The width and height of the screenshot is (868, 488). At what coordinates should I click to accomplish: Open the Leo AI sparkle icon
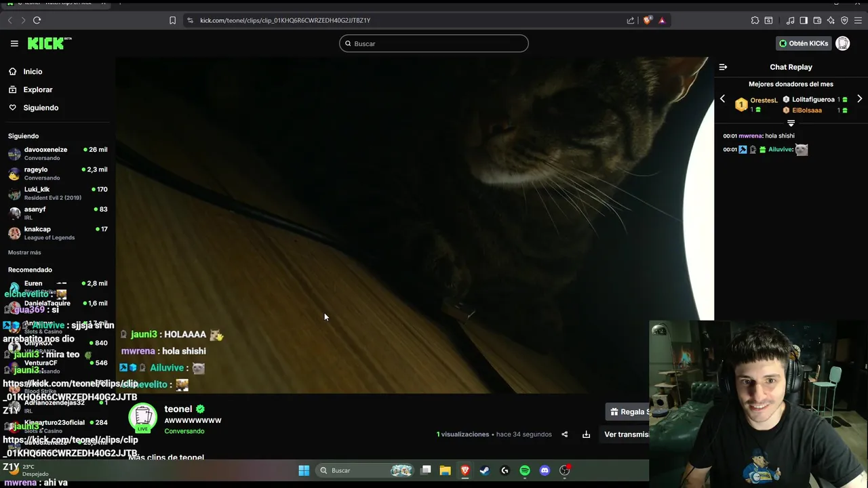(x=831, y=20)
